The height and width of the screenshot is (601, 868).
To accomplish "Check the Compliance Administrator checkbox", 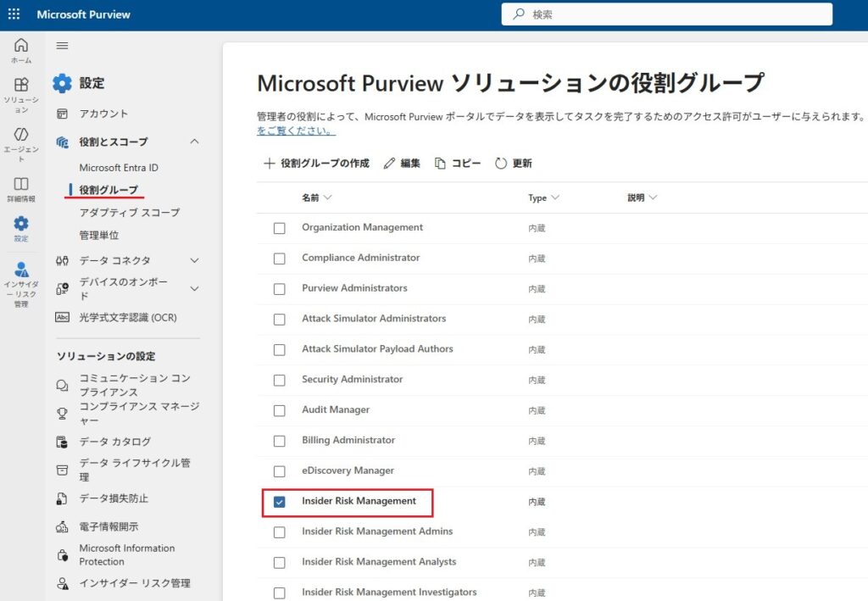I will pyautogui.click(x=280, y=259).
